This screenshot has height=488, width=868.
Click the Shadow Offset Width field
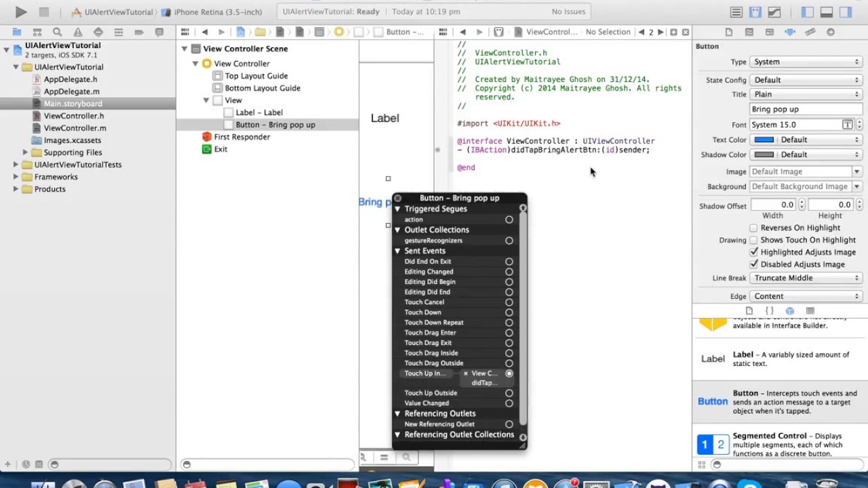point(774,205)
